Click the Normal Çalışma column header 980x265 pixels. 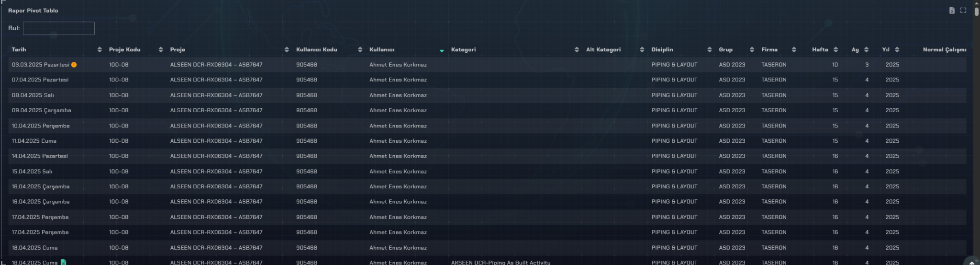pyautogui.click(x=944, y=50)
